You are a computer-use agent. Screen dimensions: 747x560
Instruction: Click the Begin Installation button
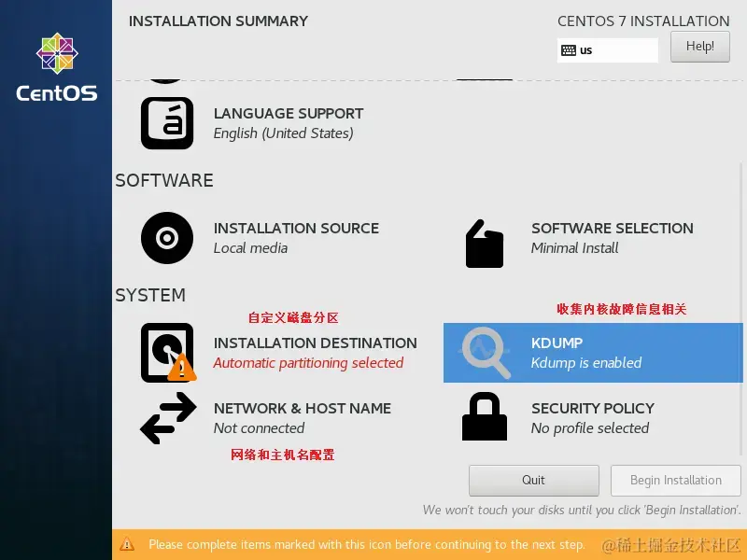coord(675,481)
